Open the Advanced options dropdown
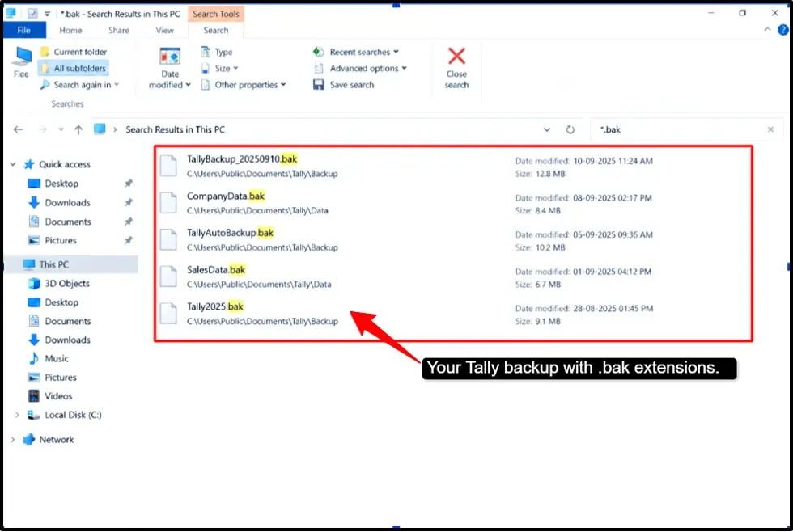Viewport: 793px width, 532px height. pyautogui.click(x=360, y=68)
